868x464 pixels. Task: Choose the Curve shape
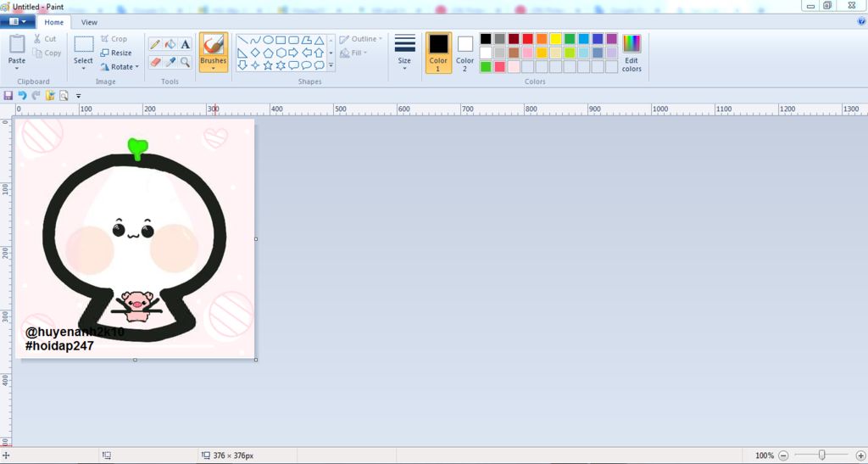point(255,41)
